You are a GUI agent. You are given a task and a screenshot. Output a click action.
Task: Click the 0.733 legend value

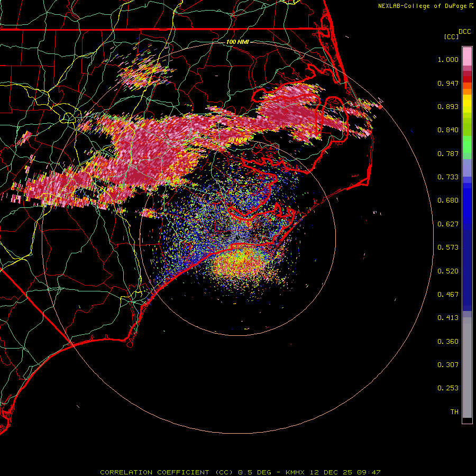(x=448, y=177)
